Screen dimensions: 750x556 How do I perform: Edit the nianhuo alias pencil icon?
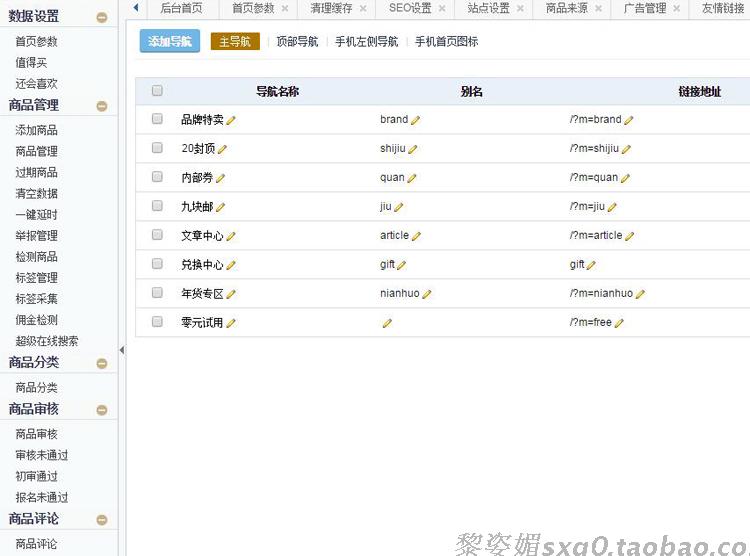pos(427,294)
